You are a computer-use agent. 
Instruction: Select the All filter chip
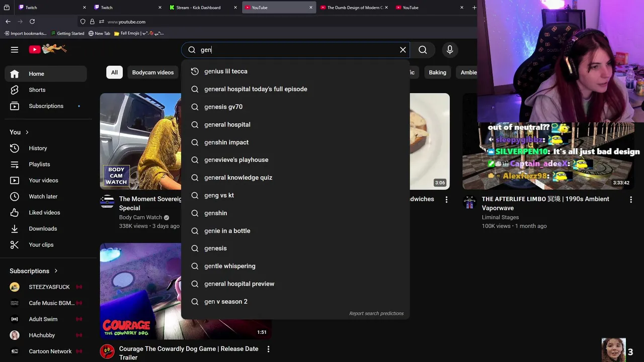coord(114,72)
